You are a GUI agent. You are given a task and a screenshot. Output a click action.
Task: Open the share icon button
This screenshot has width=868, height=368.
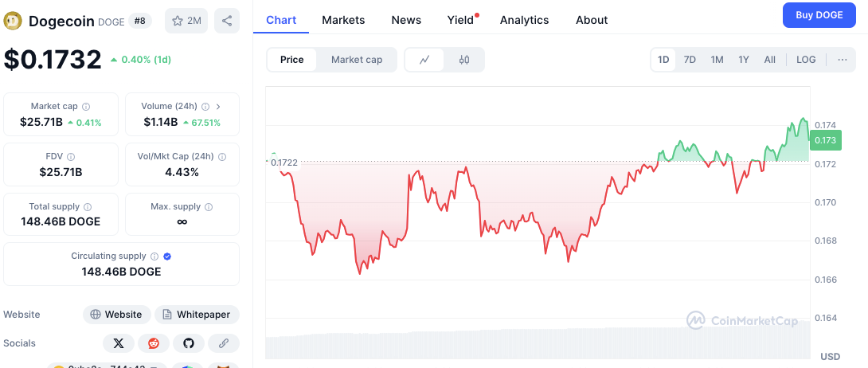(x=227, y=21)
